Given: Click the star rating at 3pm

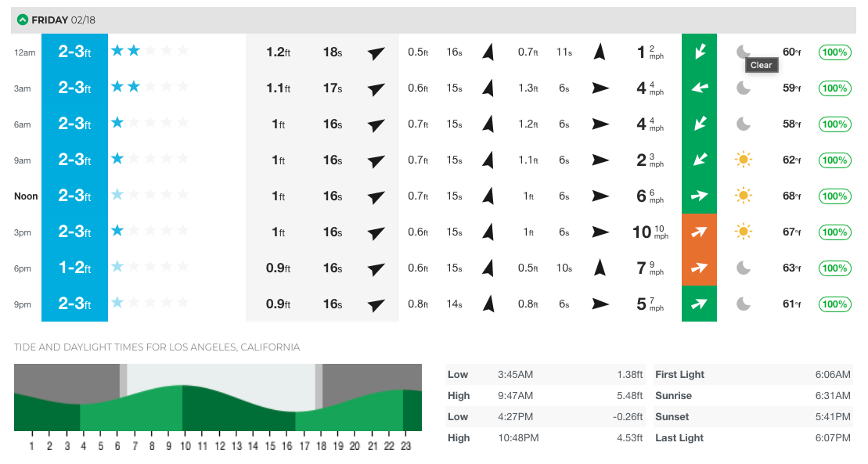Looking at the screenshot, I should (x=150, y=232).
